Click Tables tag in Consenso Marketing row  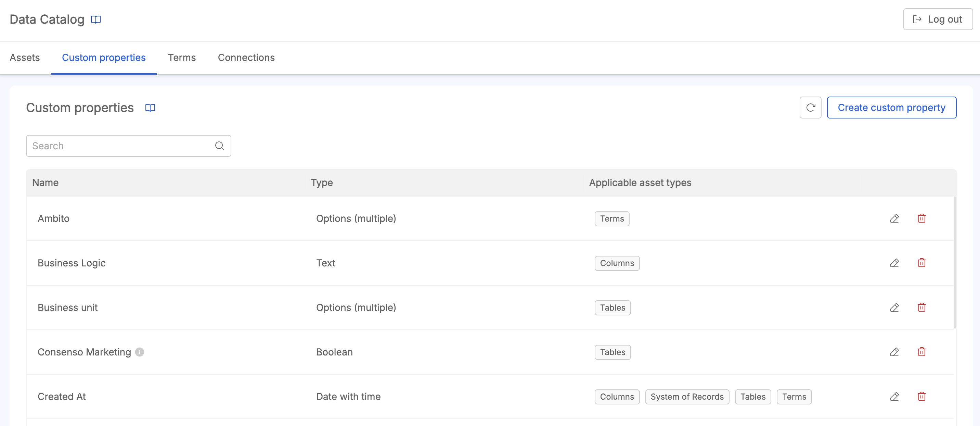click(612, 352)
